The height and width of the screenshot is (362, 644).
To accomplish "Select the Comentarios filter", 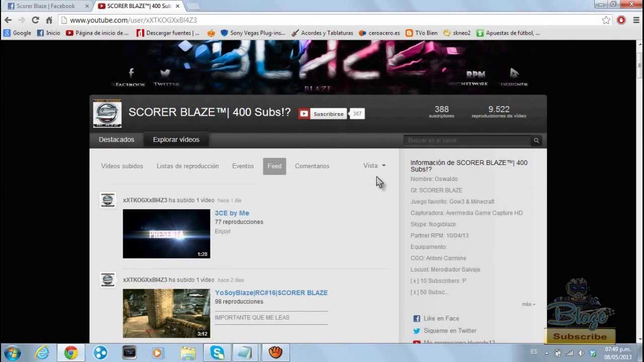I will [312, 166].
